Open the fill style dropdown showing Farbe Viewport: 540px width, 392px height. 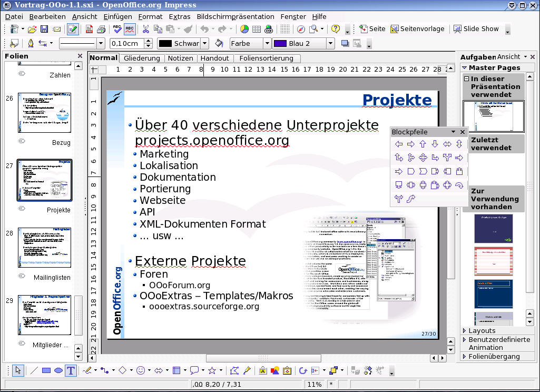[x=250, y=43]
